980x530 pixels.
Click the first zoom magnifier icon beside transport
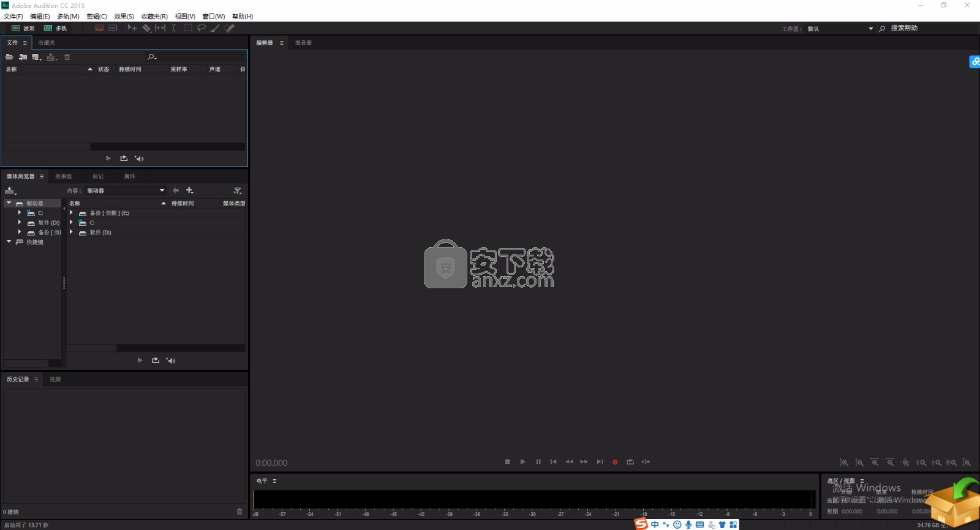click(x=844, y=463)
